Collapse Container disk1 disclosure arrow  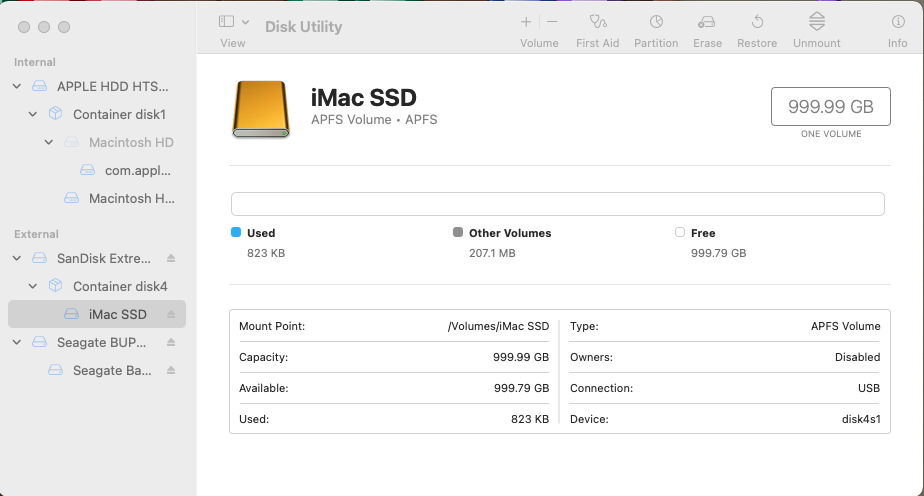pyautogui.click(x=33, y=114)
